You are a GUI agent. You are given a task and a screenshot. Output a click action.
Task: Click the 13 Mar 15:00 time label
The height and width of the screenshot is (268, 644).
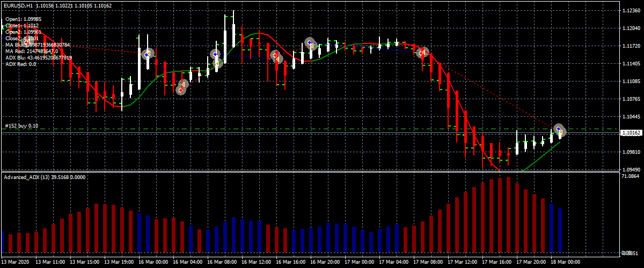85,263
